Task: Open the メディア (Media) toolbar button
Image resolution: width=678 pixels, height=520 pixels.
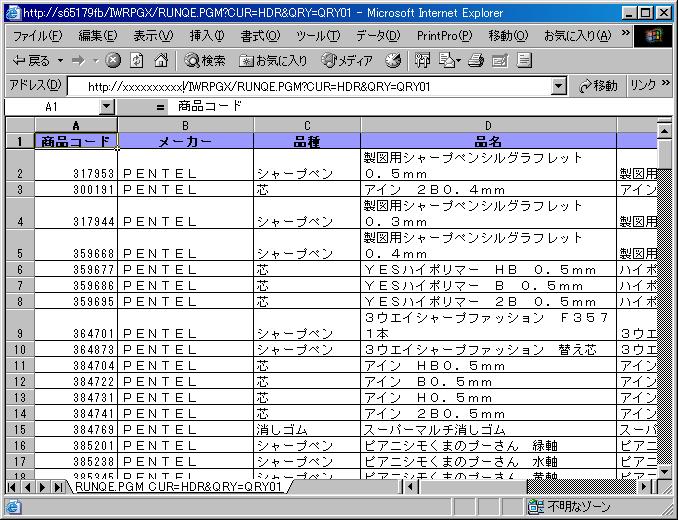Action: click(x=347, y=61)
